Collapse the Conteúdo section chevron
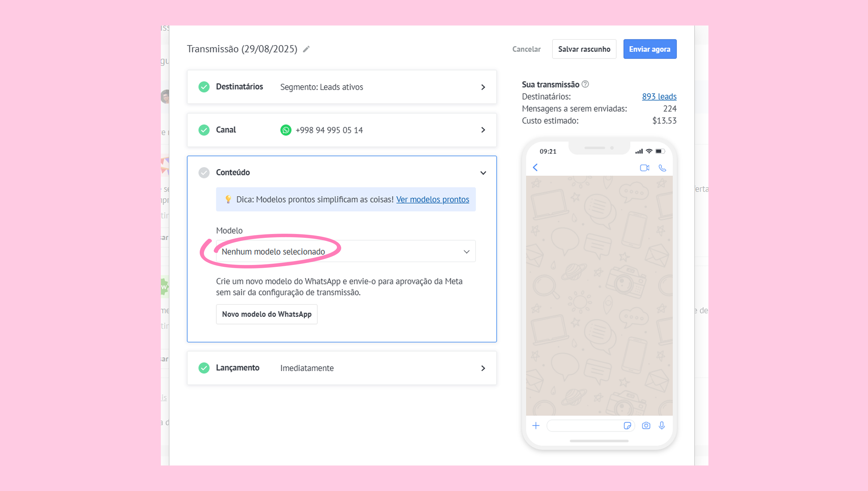Viewport: 868px width, 491px height. [483, 173]
